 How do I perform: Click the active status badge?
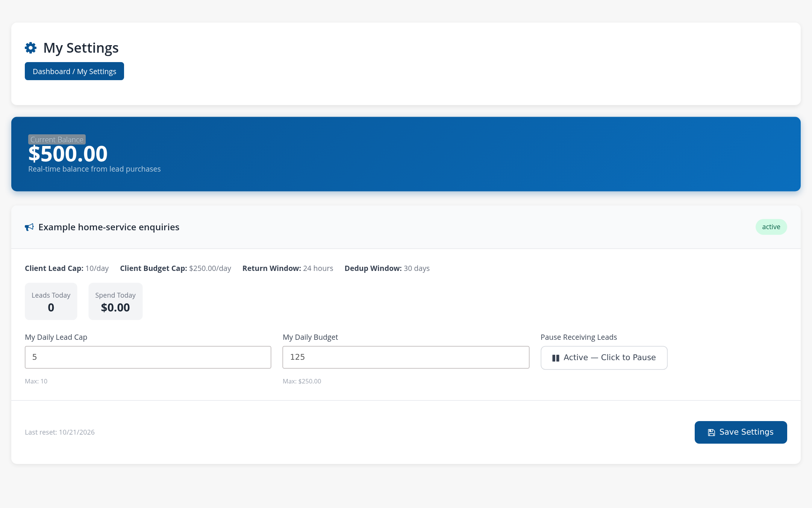pos(771,227)
